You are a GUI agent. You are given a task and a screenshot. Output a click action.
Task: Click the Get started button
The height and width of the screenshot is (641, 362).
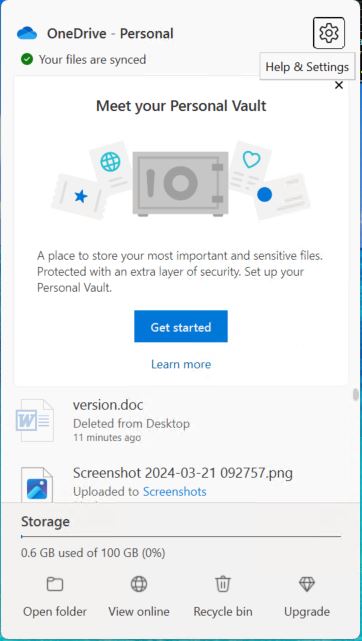(181, 327)
